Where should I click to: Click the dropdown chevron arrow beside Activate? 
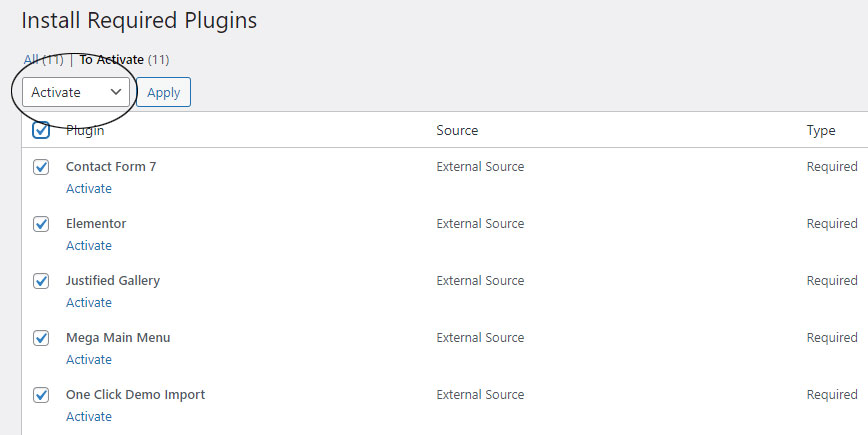[x=116, y=92]
